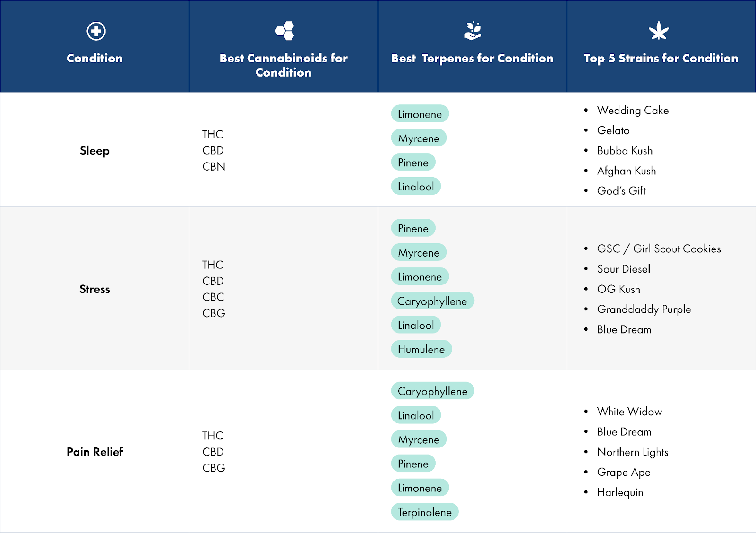Click CBD in the Sleep row

point(213,150)
